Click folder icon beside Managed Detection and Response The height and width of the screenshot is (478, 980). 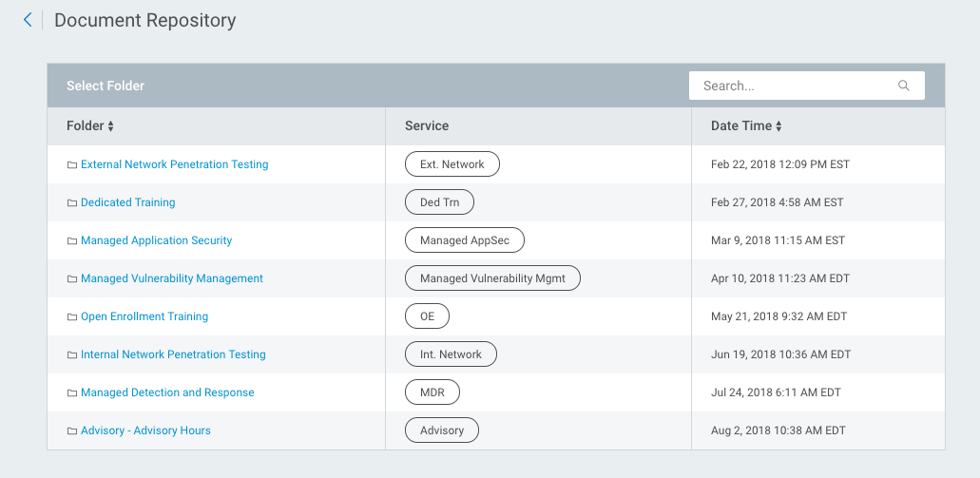coord(72,392)
